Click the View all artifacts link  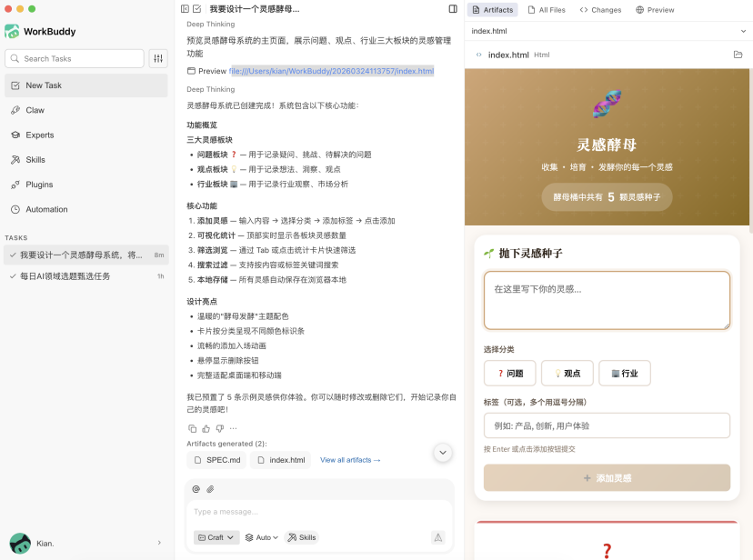pyautogui.click(x=350, y=460)
